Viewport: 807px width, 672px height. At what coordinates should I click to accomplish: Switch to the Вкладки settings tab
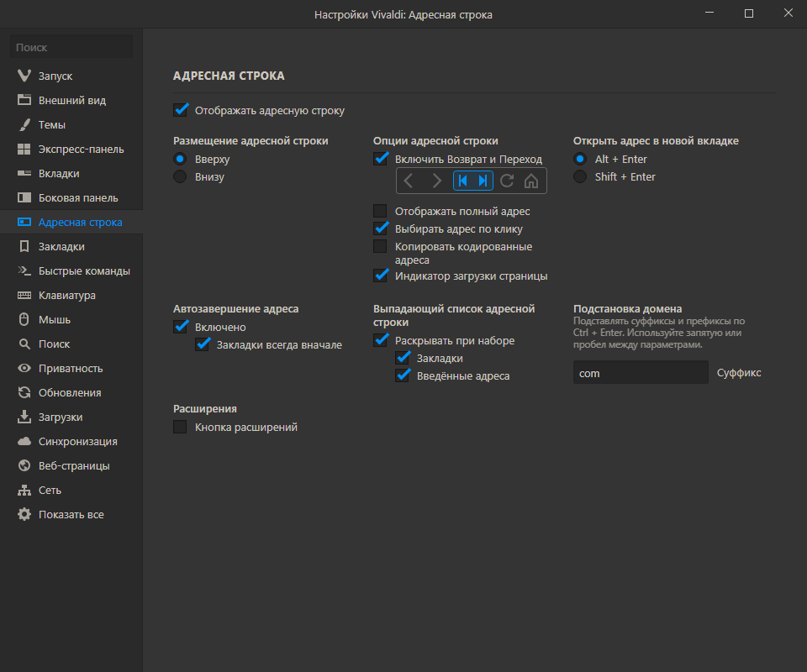click(59, 173)
